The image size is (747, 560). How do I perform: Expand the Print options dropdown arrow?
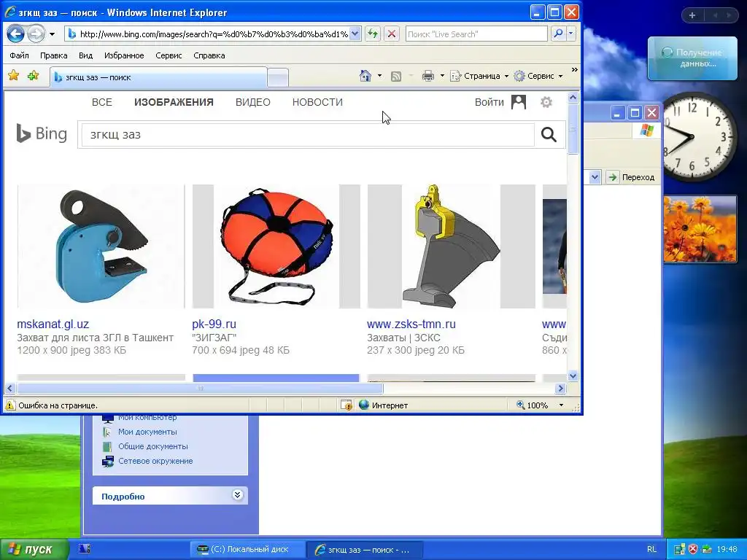click(442, 76)
